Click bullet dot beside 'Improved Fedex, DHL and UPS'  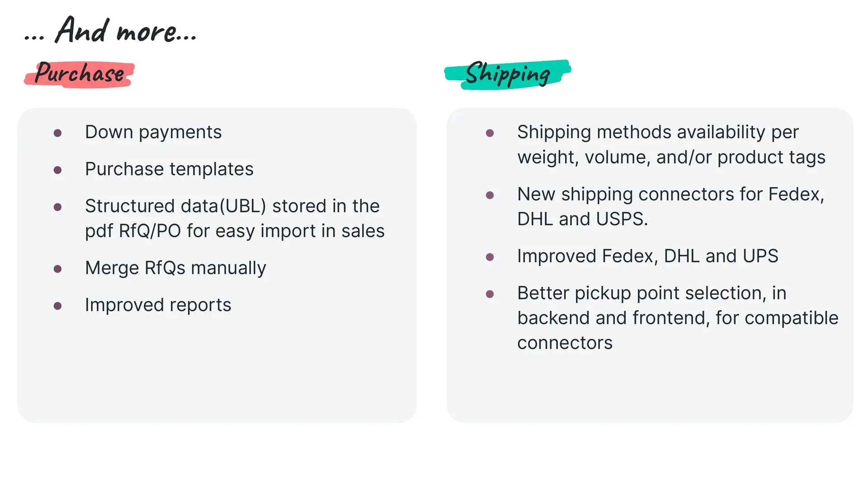(x=490, y=257)
